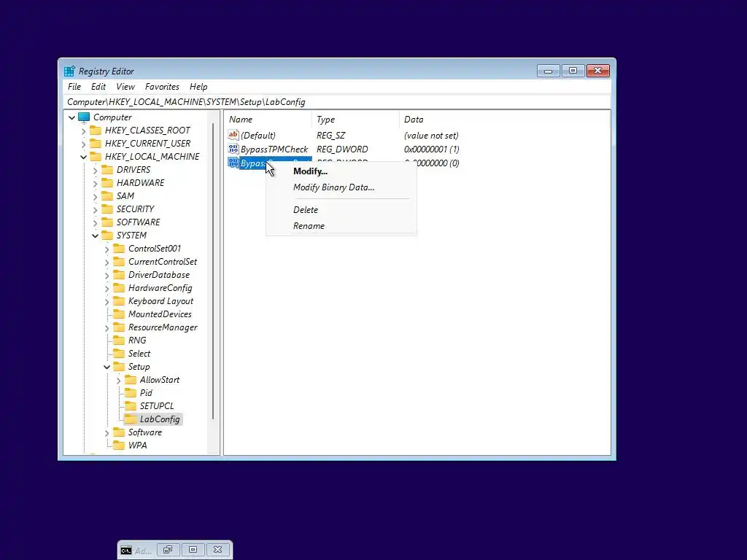Expand the HKEY_CURRENT_USER key
Image resolution: width=747 pixels, height=560 pixels.
tap(83, 144)
